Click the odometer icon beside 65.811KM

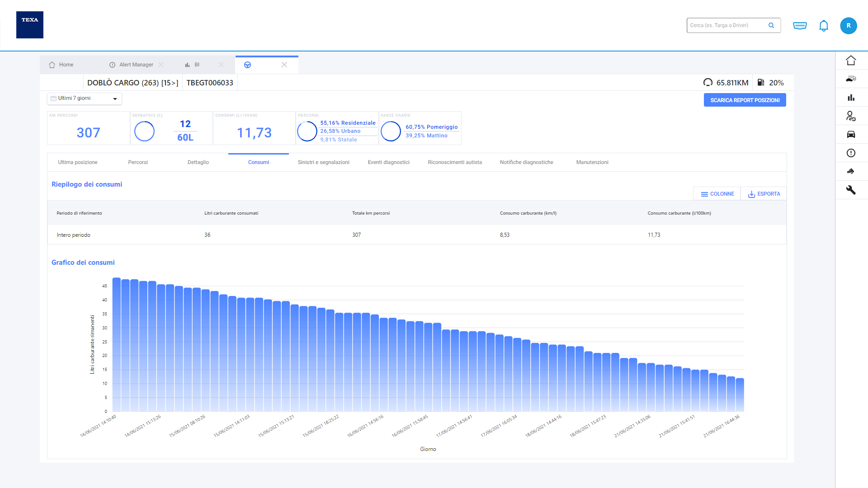pos(708,82)
